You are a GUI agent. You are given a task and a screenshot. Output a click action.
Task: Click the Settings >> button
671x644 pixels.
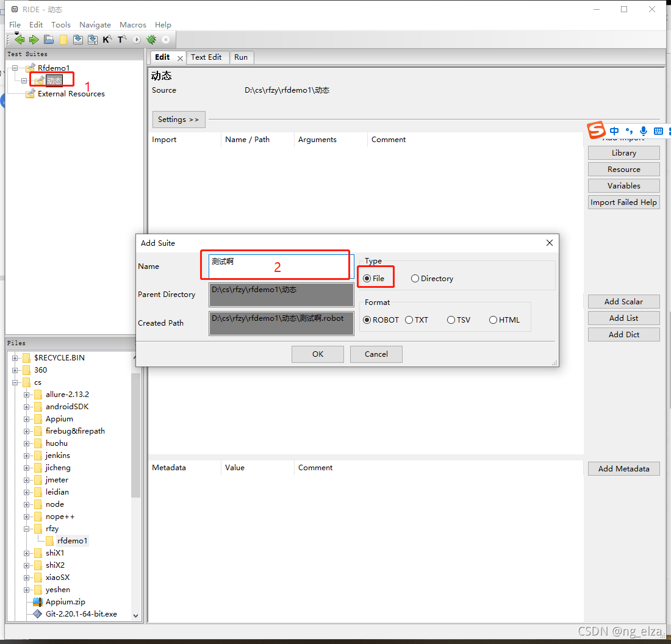click(x=179, y=120)
